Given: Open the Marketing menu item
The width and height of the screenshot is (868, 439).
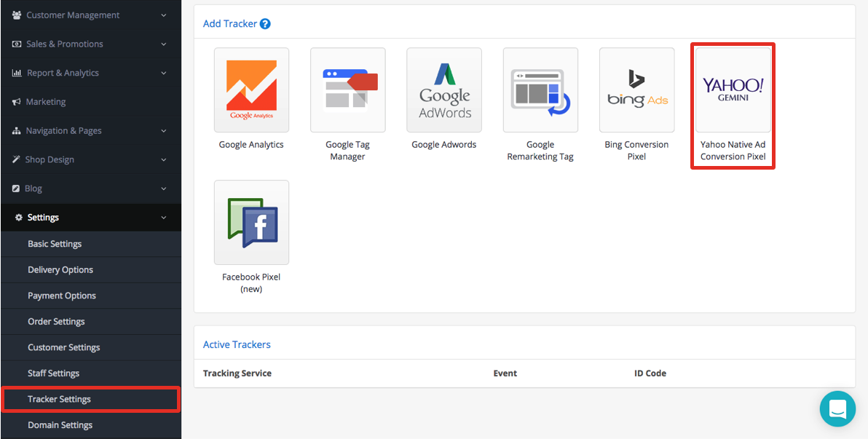Looking at the screenshot, I should tap(91, 102).
